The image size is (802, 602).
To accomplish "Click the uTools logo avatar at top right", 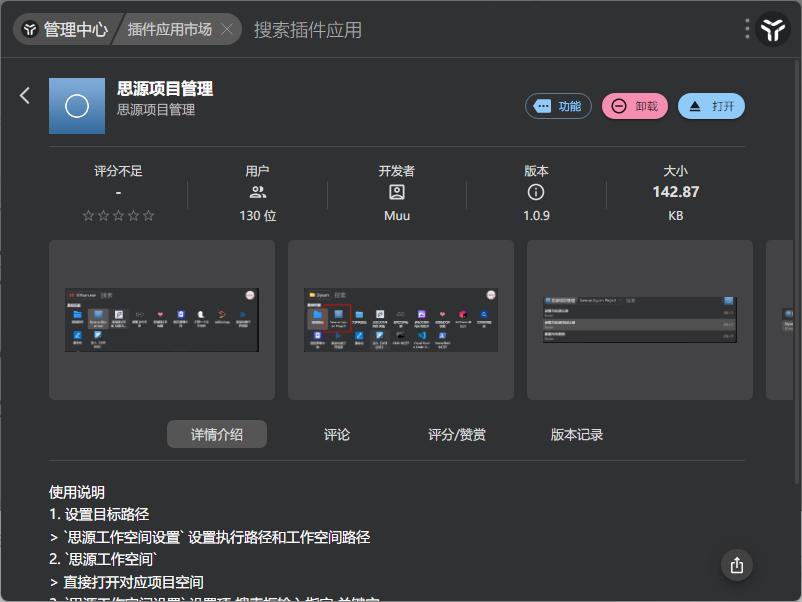I will point(772,29).
